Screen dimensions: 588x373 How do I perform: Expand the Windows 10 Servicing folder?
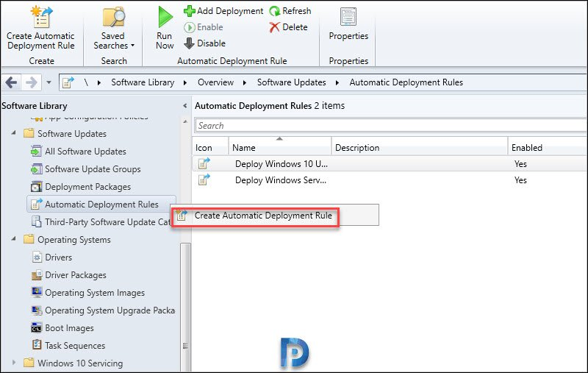coord(14,362)
